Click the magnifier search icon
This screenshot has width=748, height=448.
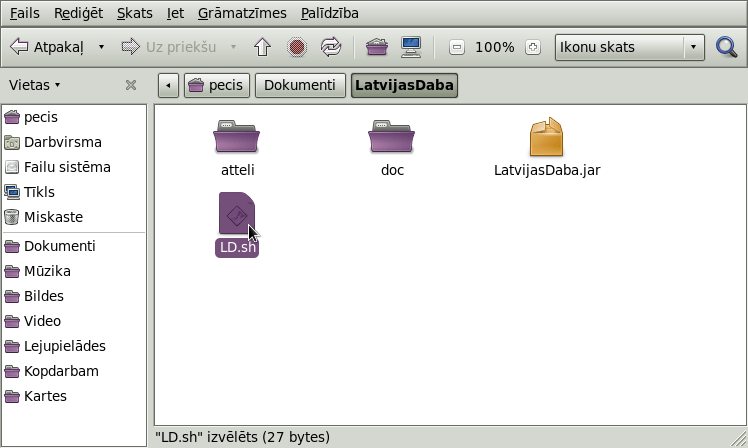pyautogui.click(x=727, y=47)
